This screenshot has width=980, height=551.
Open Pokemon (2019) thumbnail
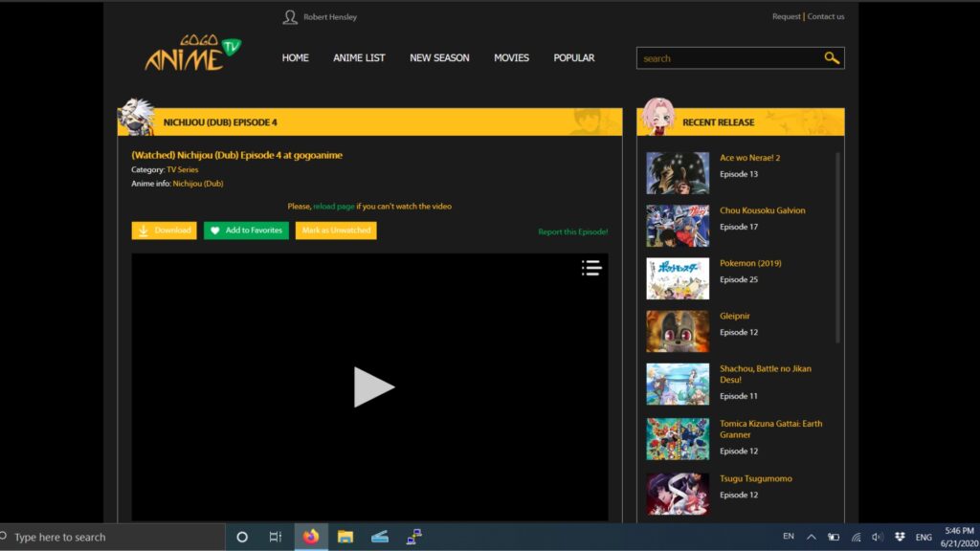pos(678,278)
